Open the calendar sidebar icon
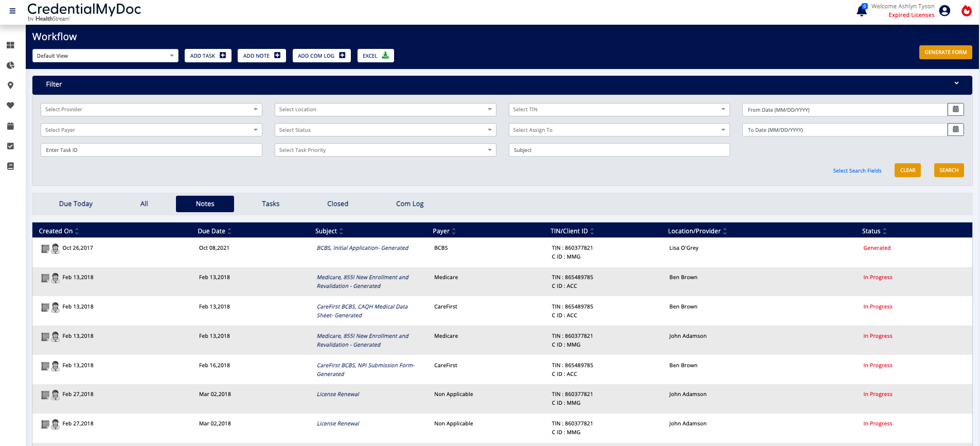The height and width of the screenshot is (446, 980). point(10,126)
